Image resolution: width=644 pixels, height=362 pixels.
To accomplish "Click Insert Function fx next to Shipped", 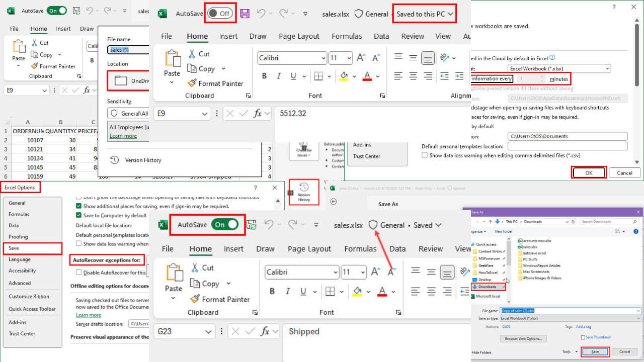I will (264, 331).
